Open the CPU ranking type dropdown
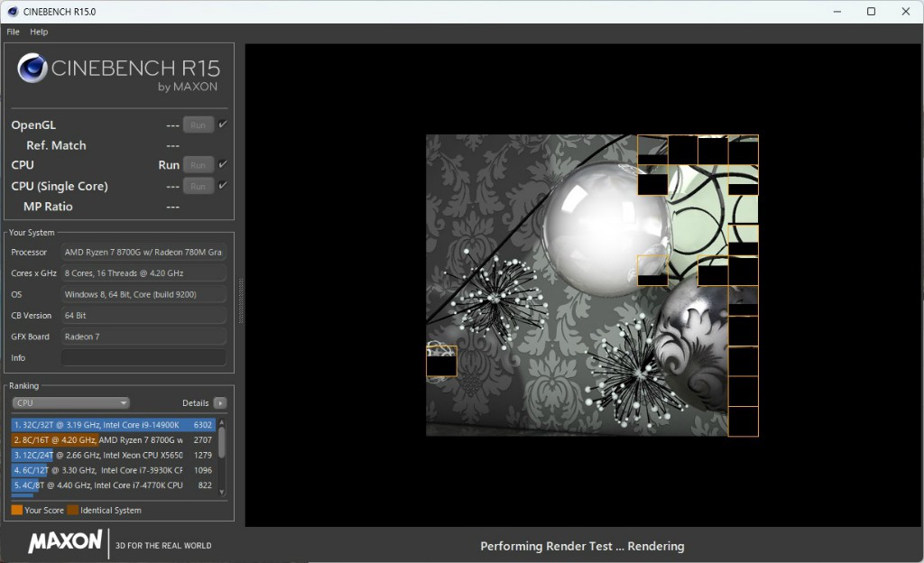Viewport: 924px width, 563px height. point(70,403)
